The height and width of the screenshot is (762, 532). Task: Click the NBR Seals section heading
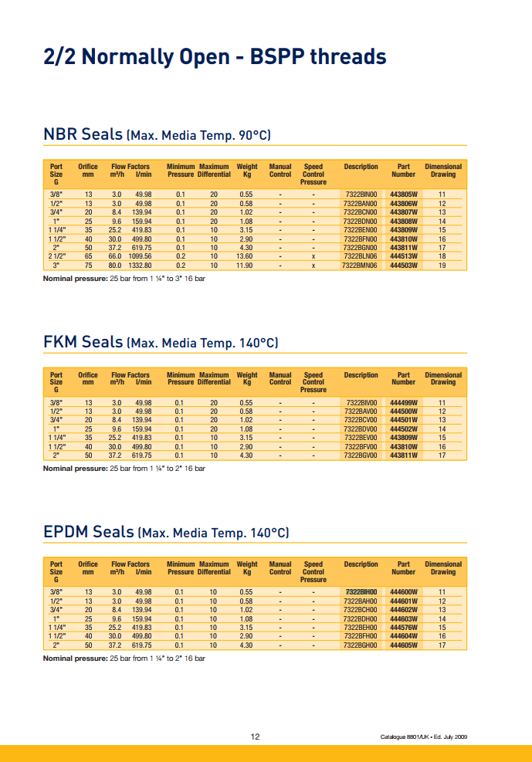pos(157,134)
